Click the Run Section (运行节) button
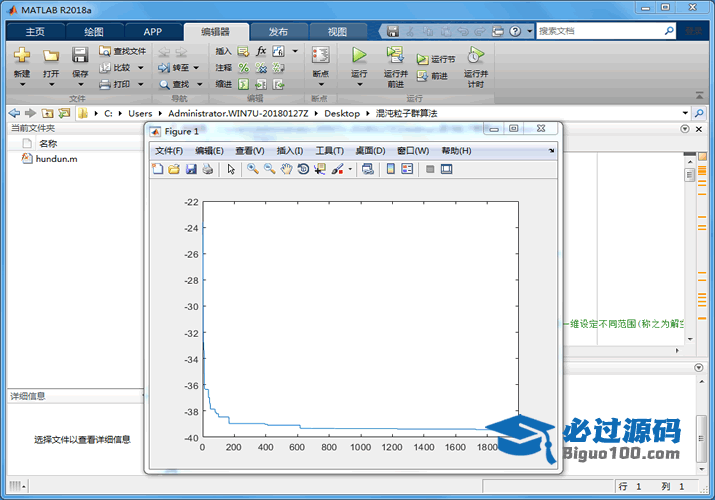715x500 pixels. coord(435,59)
